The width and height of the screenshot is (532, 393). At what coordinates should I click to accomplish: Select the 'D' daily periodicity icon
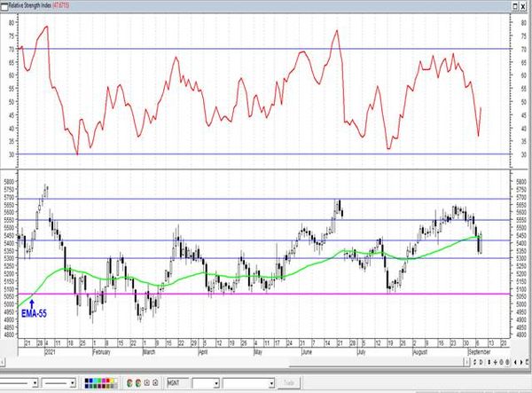tap(481, 362)
